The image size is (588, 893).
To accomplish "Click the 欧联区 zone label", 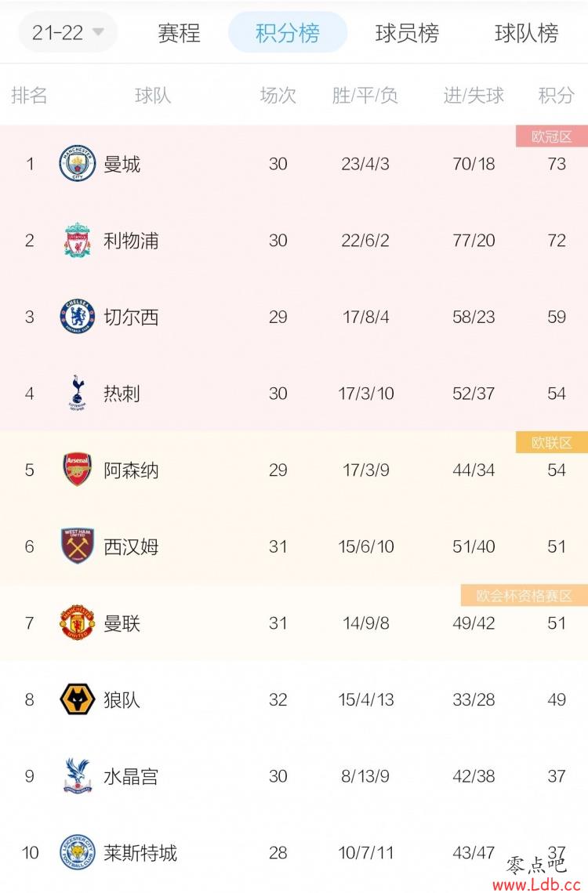I will point(551,442).
